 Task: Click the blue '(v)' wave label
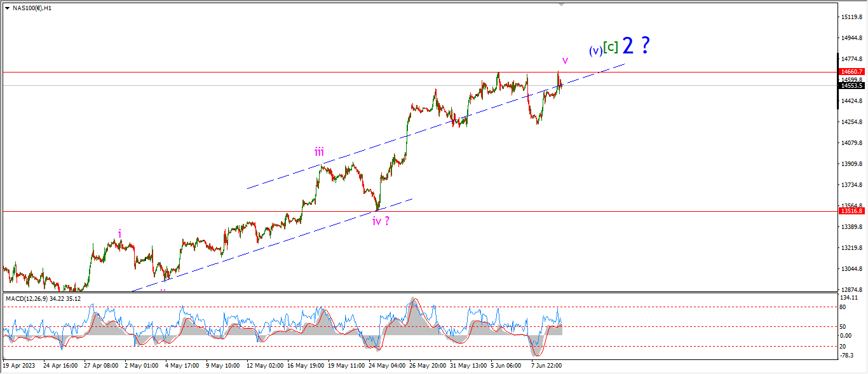tap(595, 51)
